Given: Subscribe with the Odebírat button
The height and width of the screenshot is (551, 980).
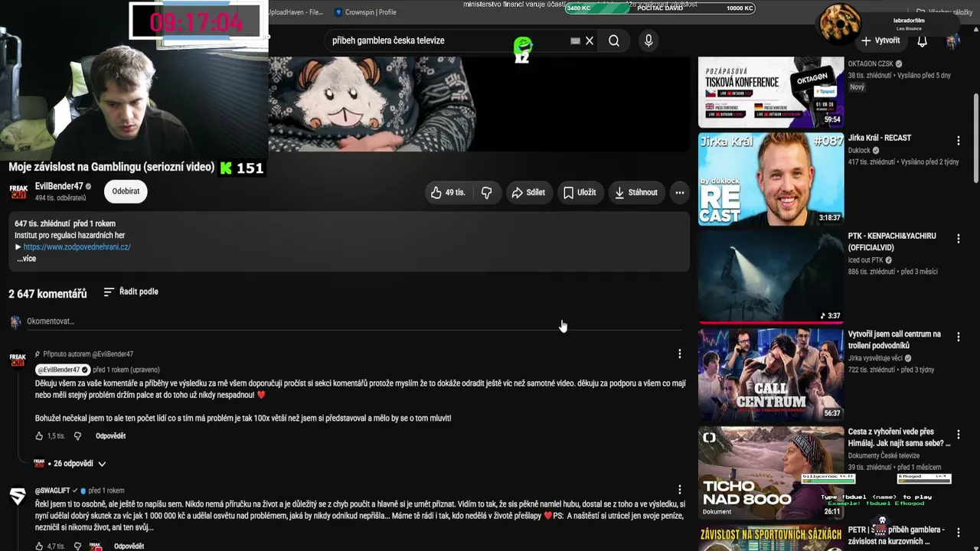Looking at the screenshot, I should pos(126,191).
